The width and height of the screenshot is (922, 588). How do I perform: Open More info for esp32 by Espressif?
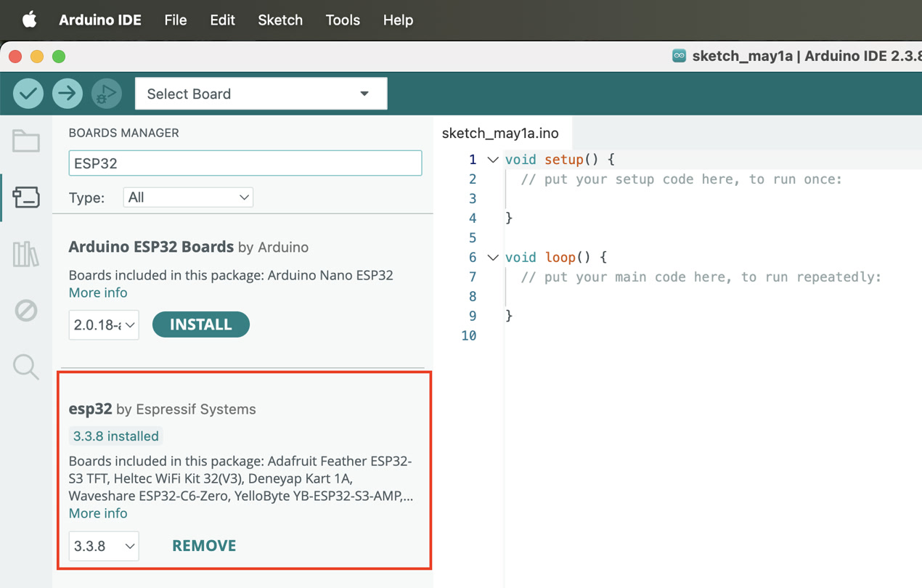tap(98, 513)
